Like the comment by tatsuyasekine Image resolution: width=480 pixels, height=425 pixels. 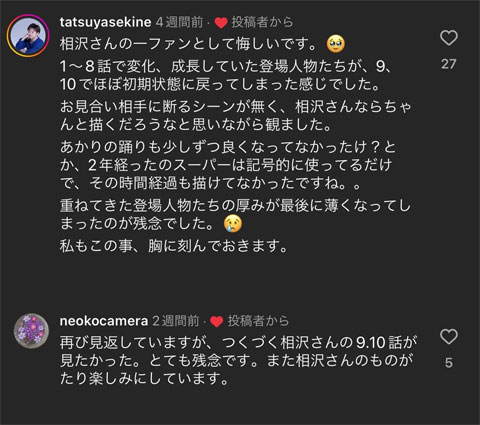[449, 38]
